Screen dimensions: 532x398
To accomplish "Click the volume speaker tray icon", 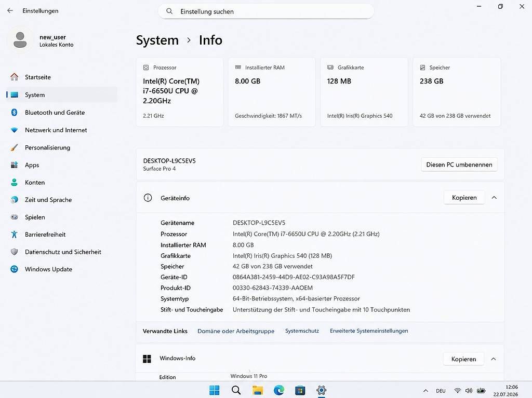I will [x=469, y=391].
